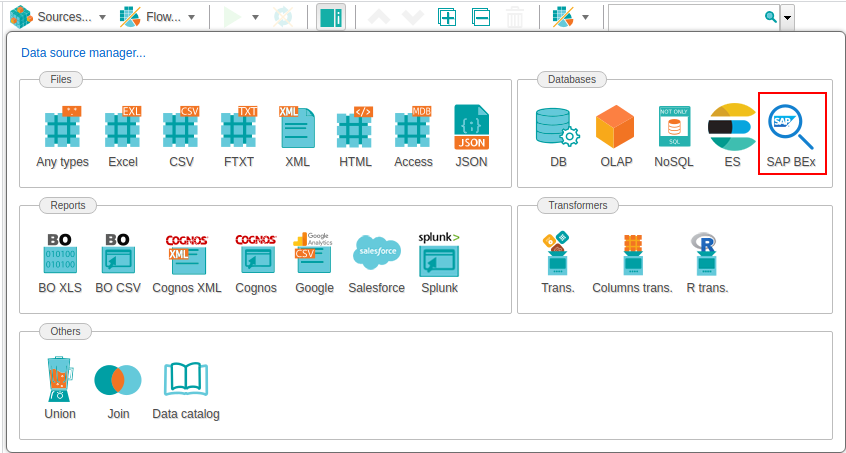Add an R trans. transformer

click(706, 262)
